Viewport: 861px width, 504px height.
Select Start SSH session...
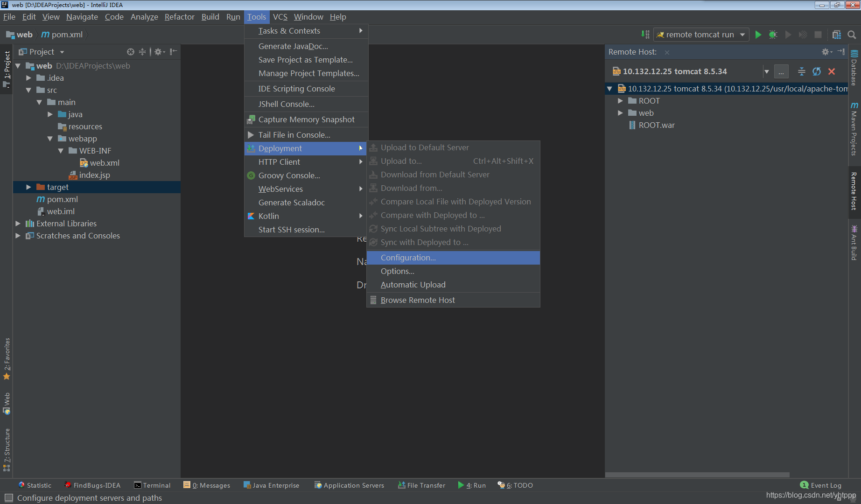click(306, 230)
